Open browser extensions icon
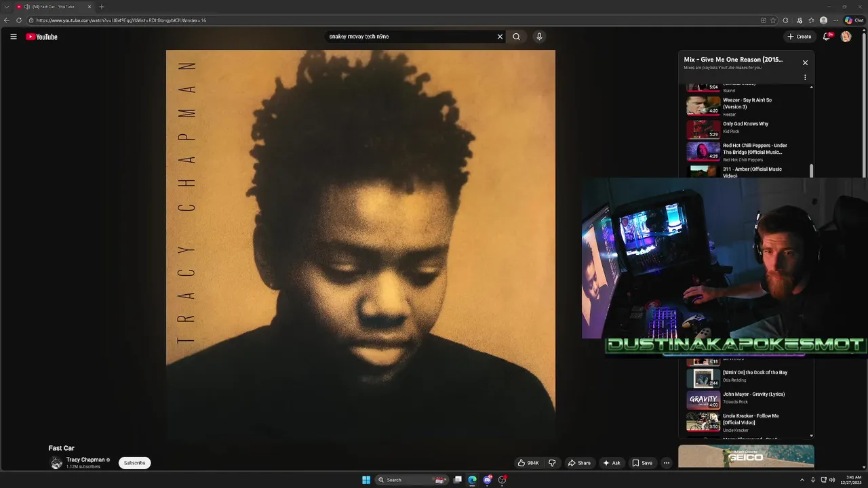The height and width of the screenshot is (488, 868). (x=785, y=20)
